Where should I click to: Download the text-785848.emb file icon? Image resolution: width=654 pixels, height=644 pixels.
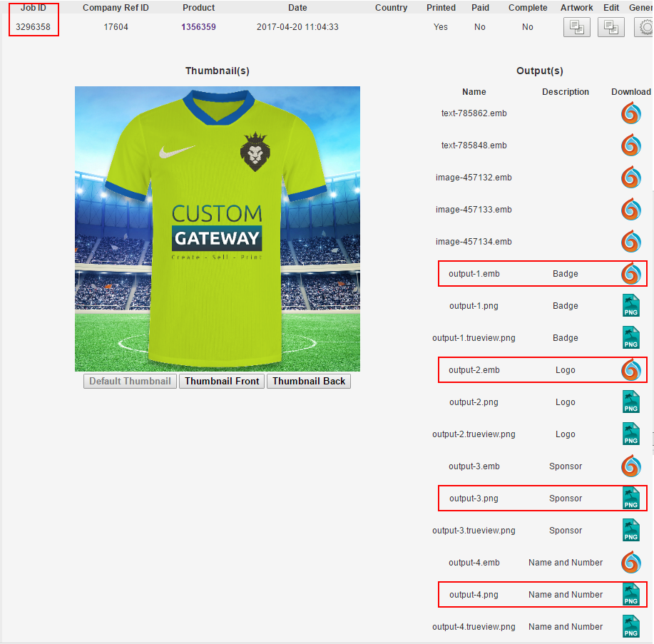tap(630, 145)
